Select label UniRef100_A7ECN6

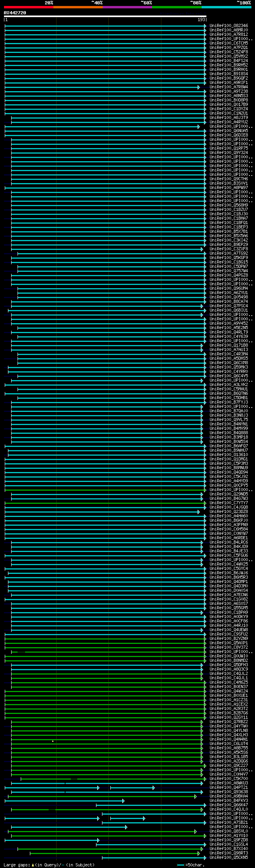[x=229, y=595]
